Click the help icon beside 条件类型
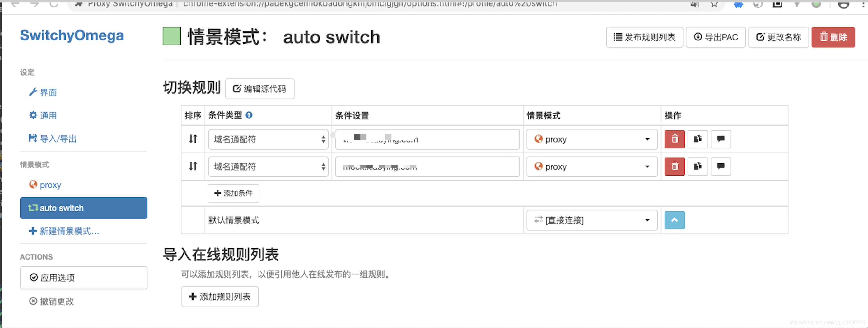 [x=249, y=115]
